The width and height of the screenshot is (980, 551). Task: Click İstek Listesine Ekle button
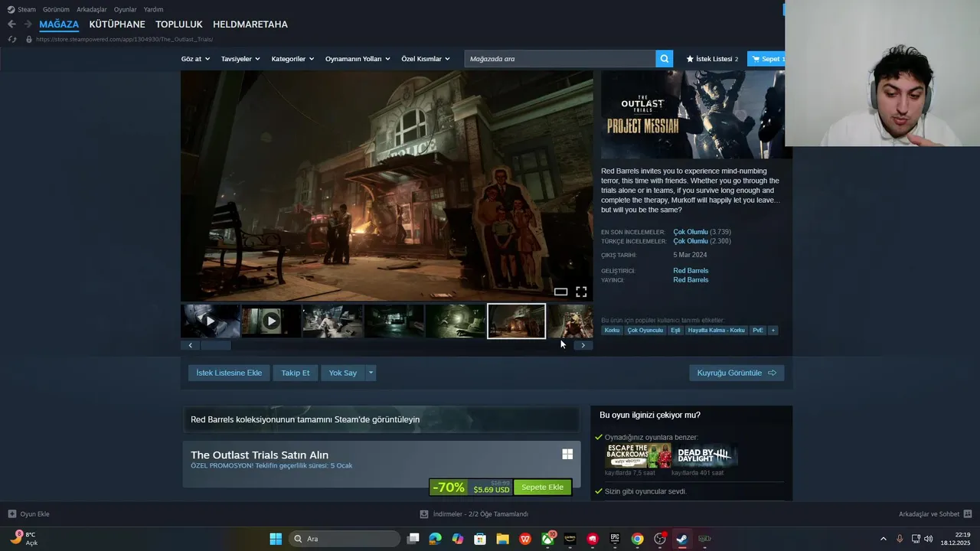(229, 373)
